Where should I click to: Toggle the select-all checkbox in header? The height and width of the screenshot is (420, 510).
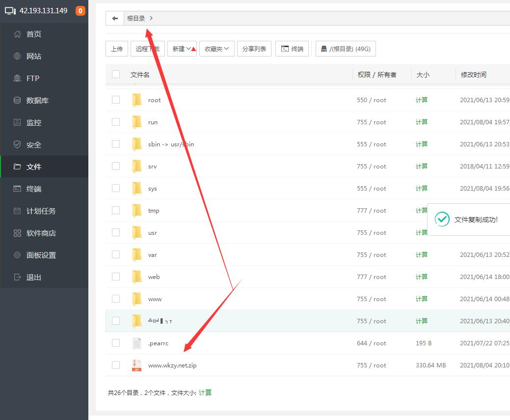coord(116,74)
